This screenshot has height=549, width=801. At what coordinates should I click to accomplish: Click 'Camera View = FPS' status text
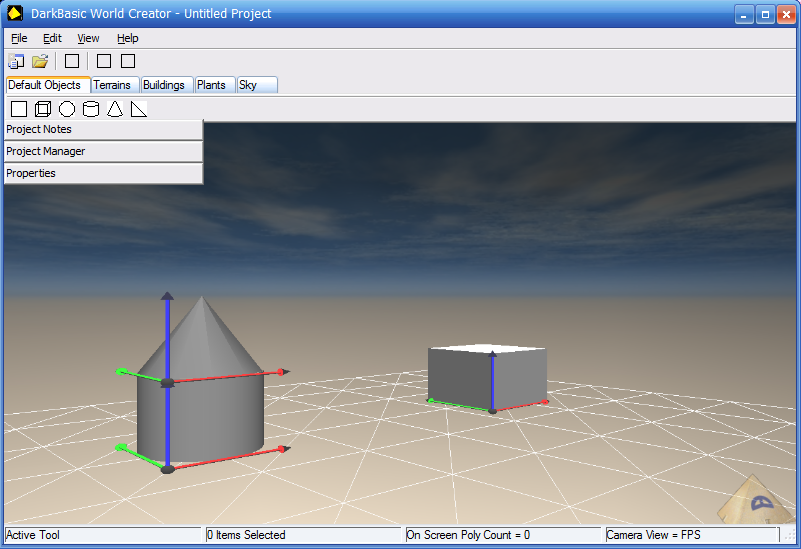tap(653, 535)
